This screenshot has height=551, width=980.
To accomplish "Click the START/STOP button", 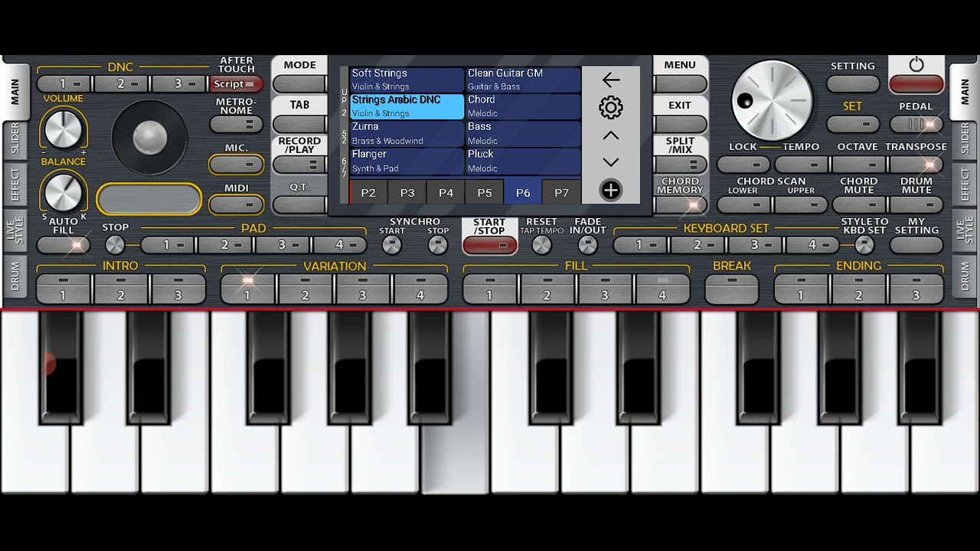I will coord(490,246).
